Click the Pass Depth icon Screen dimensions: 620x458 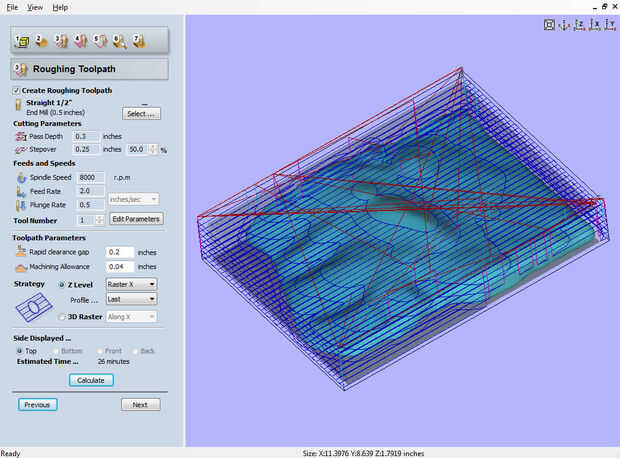click(x=21, y=136)
